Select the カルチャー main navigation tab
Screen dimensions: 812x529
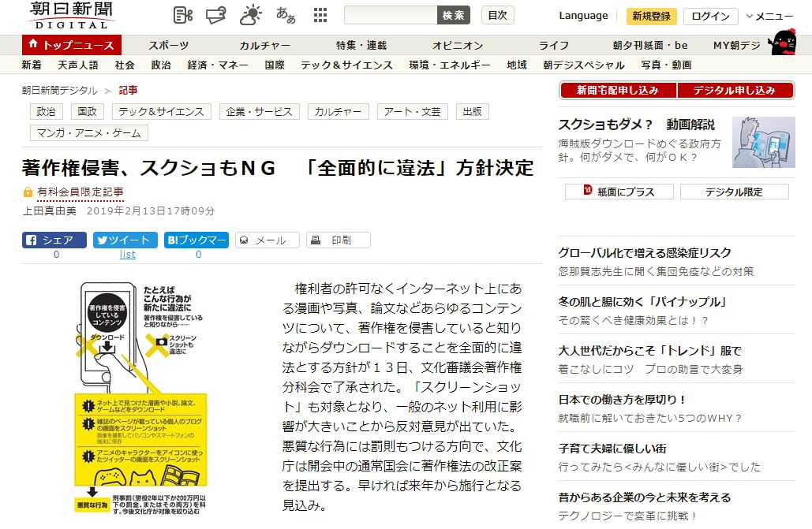[264, 45]
